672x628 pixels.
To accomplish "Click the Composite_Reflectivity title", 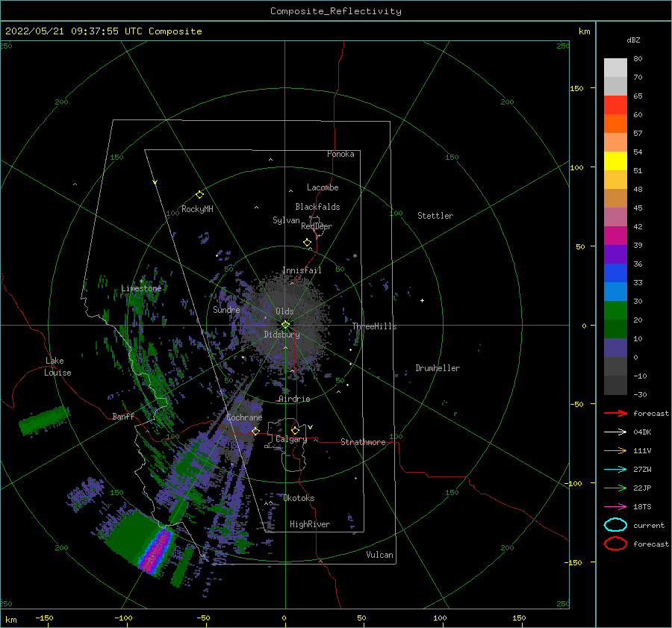I will [336, 11].
